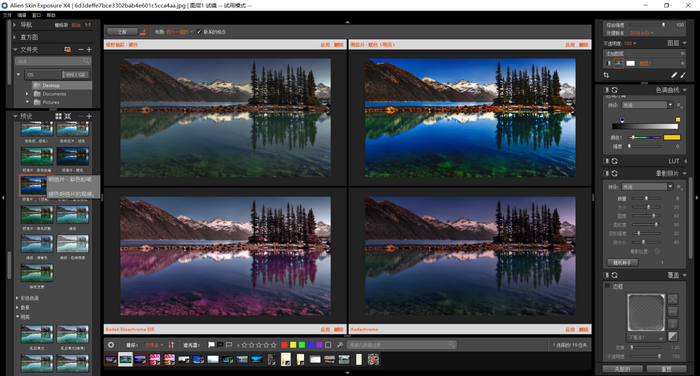
Task: Open the 窗口 menu
Action: (x=37, y=15)
